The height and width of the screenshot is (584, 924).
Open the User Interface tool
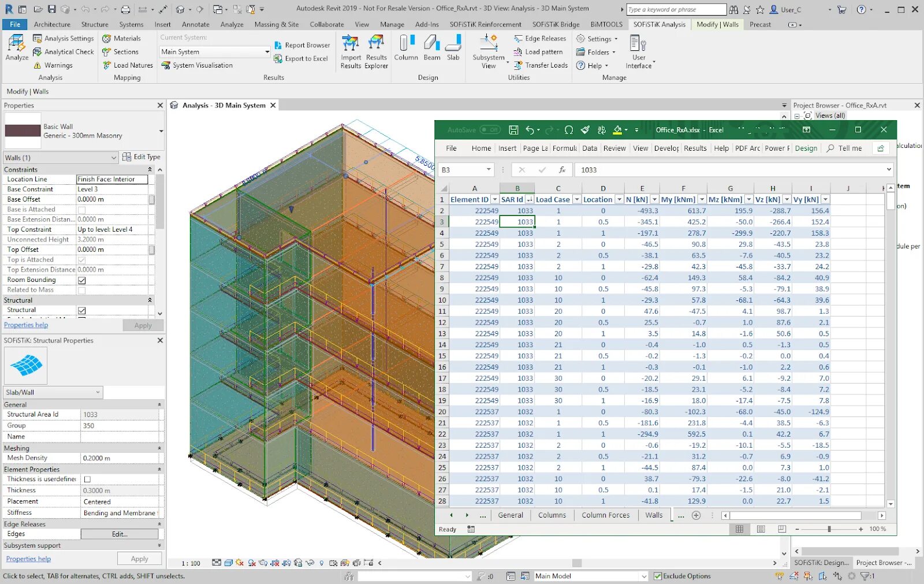click(x=639, y=51)
